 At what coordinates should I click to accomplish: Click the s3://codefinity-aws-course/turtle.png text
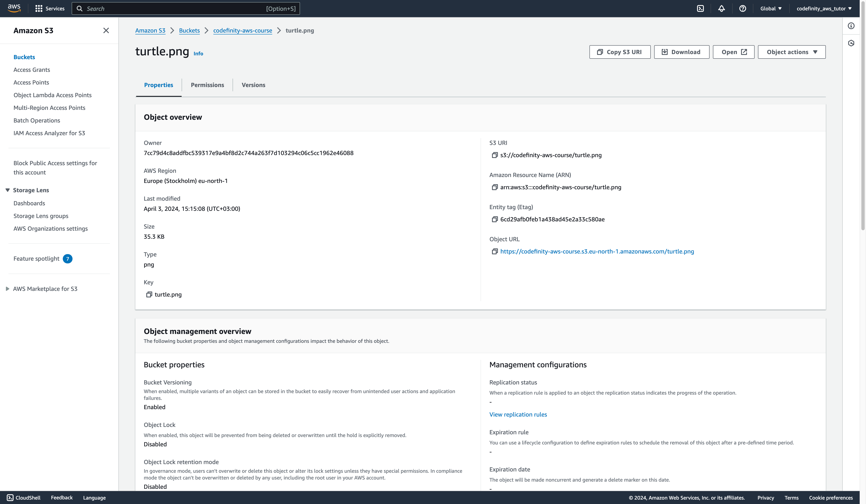551,155
